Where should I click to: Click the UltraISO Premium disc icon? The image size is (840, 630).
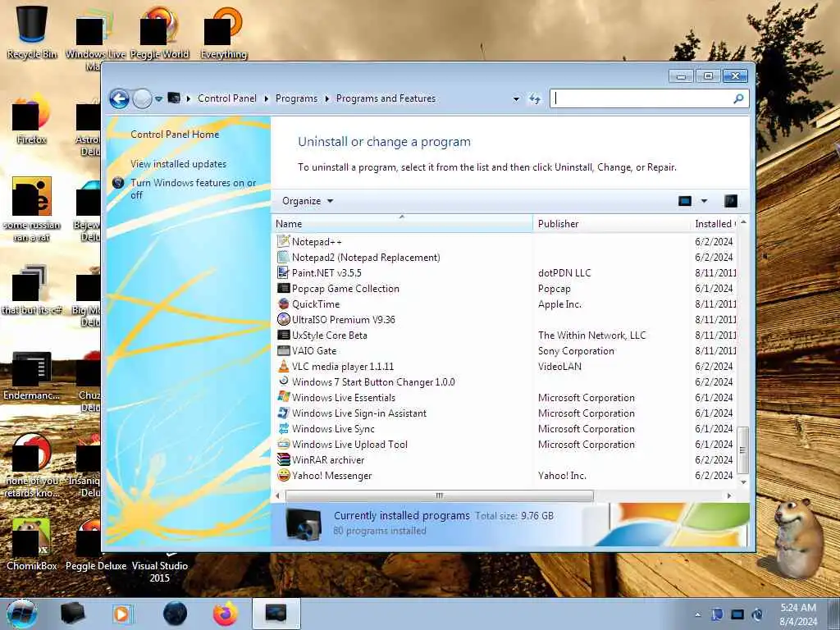(283, 319)
